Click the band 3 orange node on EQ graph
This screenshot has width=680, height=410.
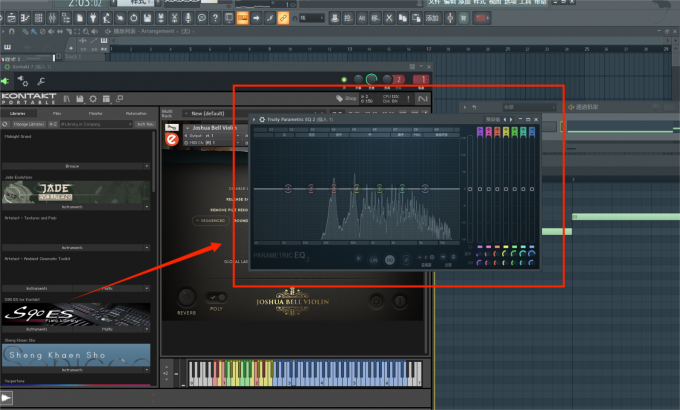pyautogui.click(x=333, y=188)
